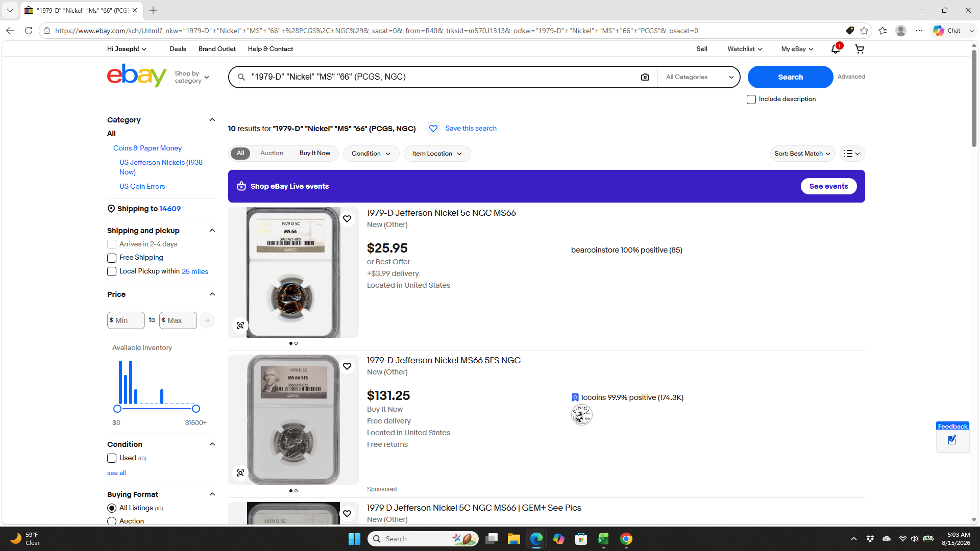Open the Save this search link
Viewport: 980px width, 551px height.
471,129
